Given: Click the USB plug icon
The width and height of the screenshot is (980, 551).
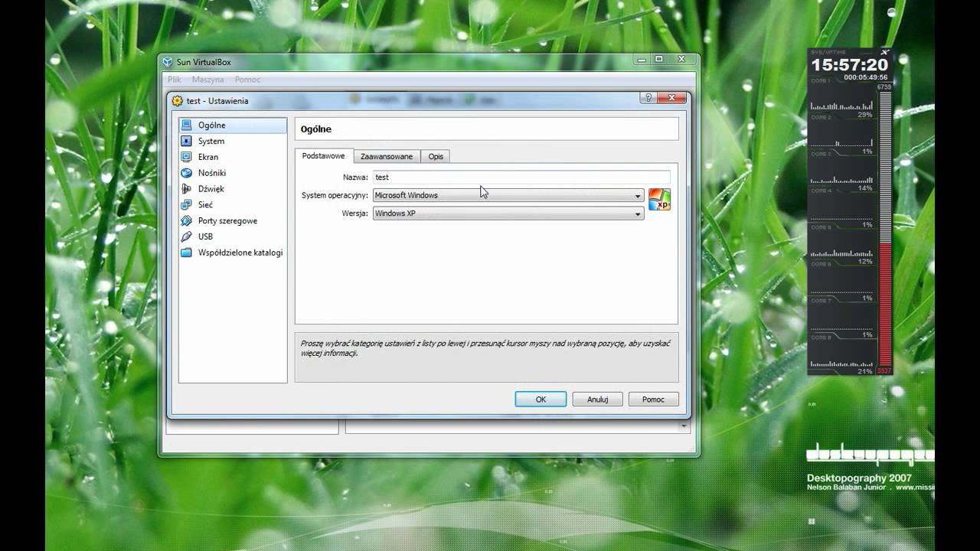Looking at the screenshot, I should (186, 236).
